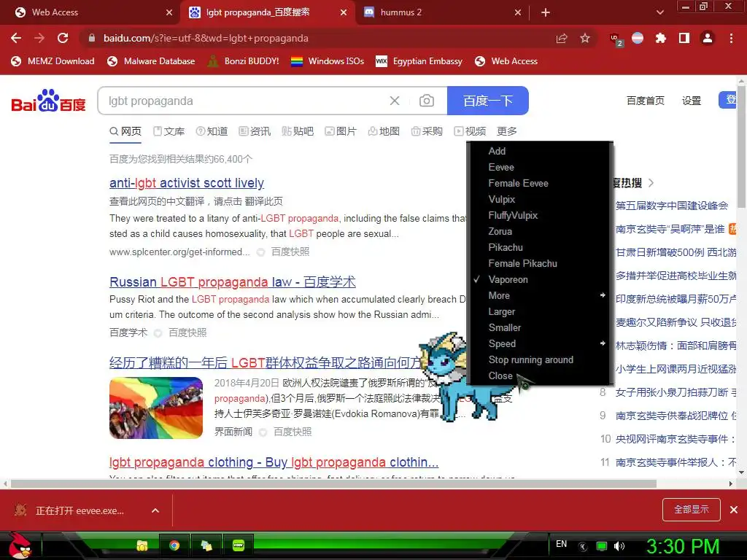This screenshot has width=747, height=560.
Task: Open the Malware Database bookmark
Action: 151,61
